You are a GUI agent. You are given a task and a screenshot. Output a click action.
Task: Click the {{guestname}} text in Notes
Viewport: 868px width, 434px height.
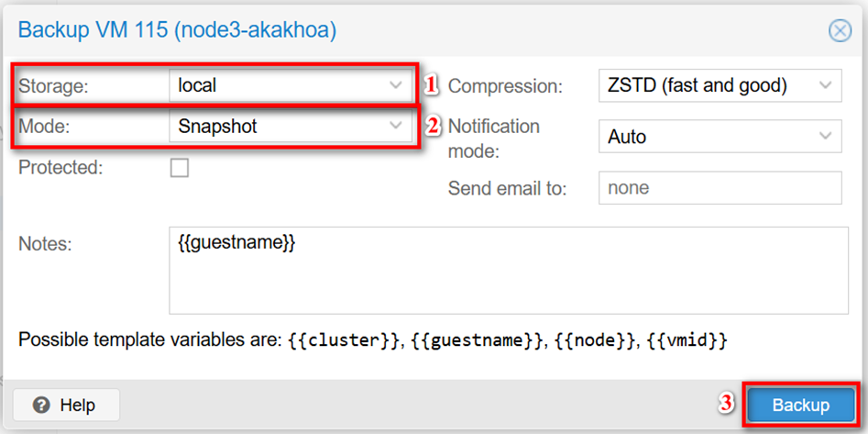[x=236, y=243]
